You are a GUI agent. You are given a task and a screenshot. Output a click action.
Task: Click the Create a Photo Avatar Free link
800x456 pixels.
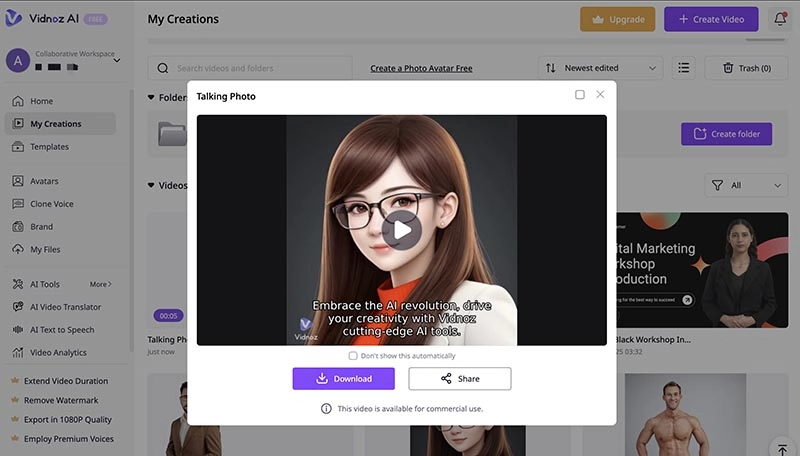point(421,68)
